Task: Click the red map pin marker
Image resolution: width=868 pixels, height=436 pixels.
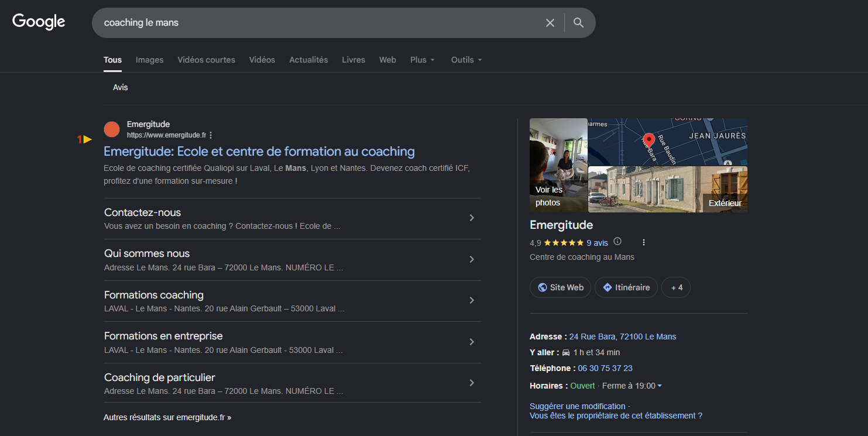Action: pos(649,141)
